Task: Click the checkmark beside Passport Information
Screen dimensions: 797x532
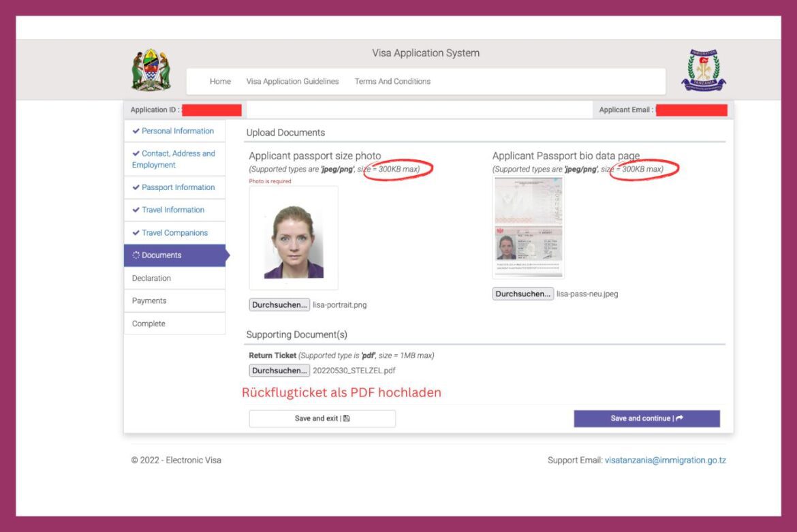Action: tap(136, 187)
